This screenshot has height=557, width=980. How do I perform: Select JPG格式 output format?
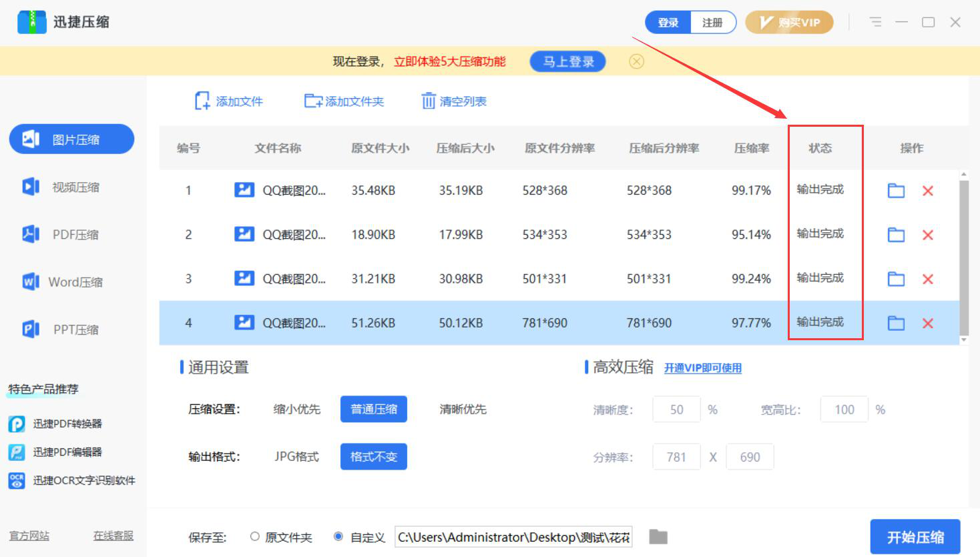[x=297, y=457]
